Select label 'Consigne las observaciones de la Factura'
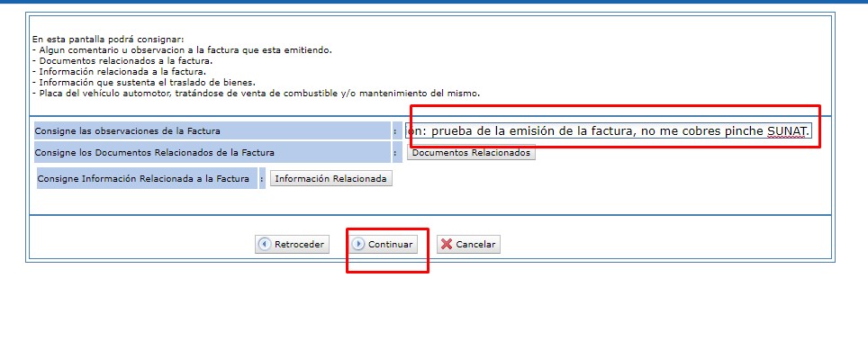This screenshot has width=868, height=341. [127, 131]
